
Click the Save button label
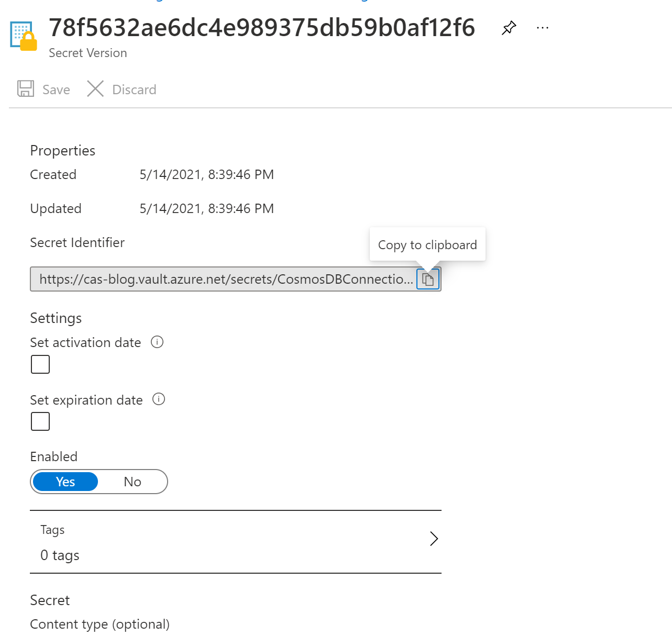(56, 90)
